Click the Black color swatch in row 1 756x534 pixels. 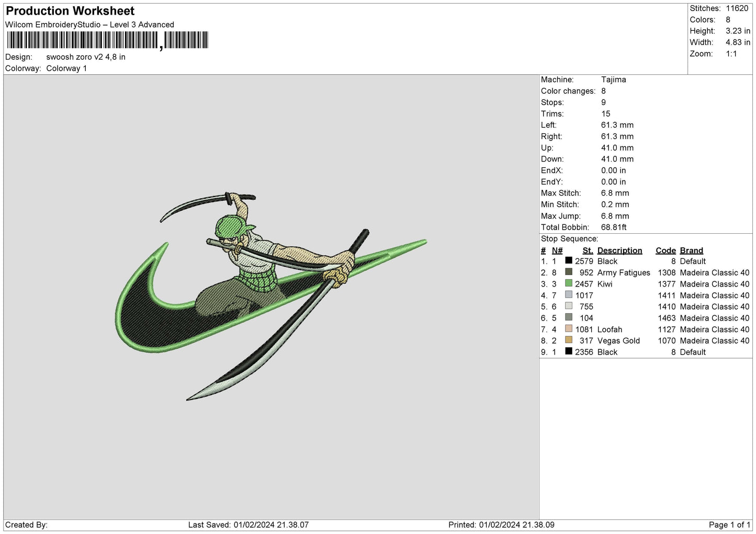pyautogui.click(x=569, y=260)
